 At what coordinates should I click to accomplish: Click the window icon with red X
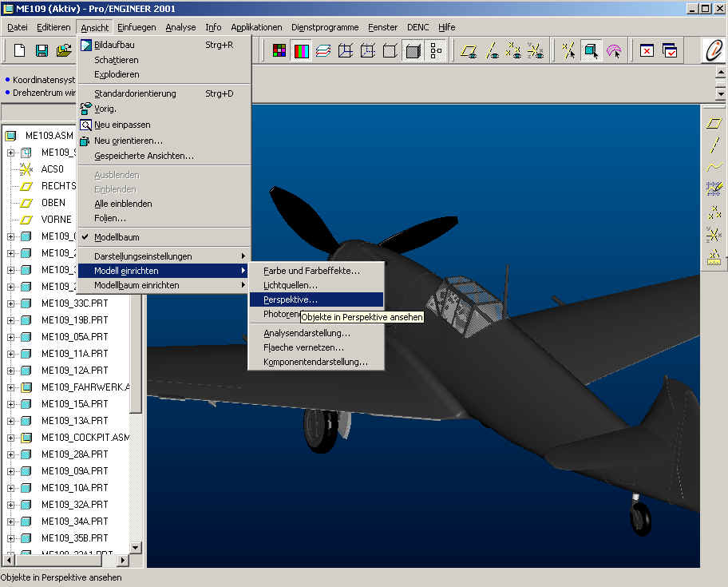[x=647, y=50]
